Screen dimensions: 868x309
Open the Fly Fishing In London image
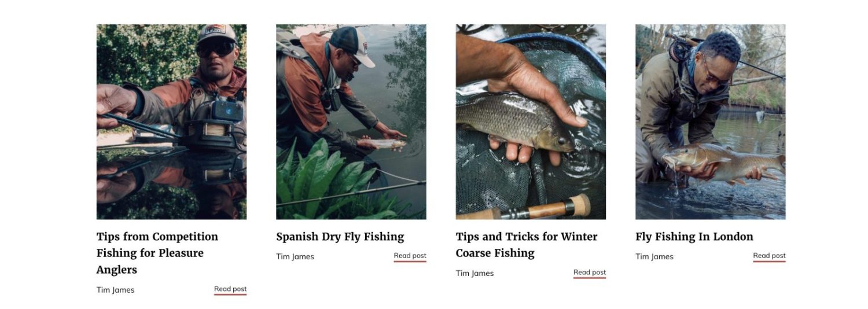[x=711, y=122]
